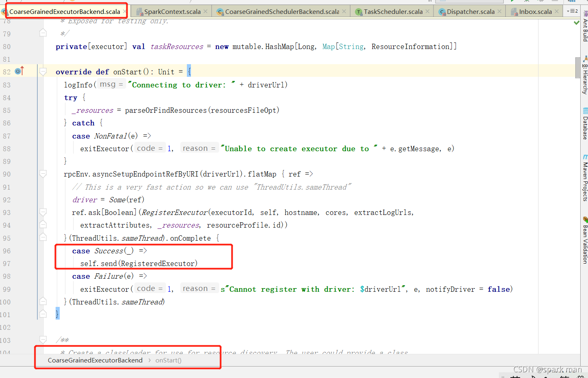
Task: Click the NonFatal case on line 87
Action: pos(110,136)
